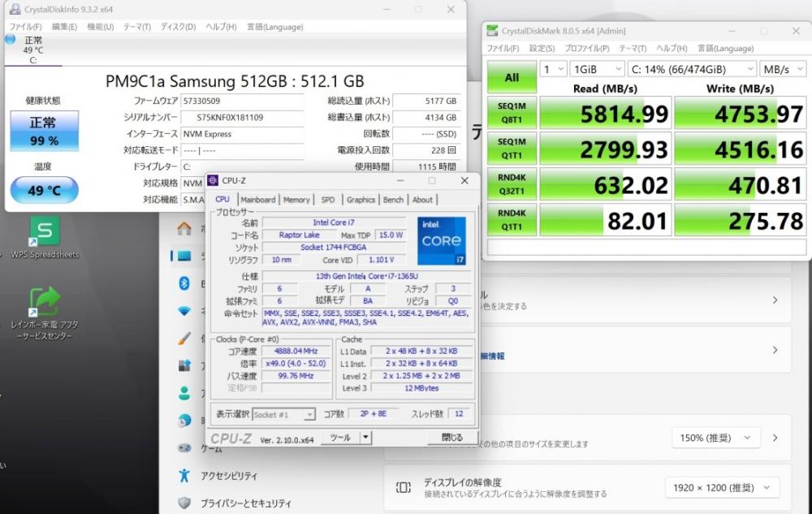Click the All benchmark button
This screenshot has height=514, width=812.
pyautogui.click(x=512, y=78)
